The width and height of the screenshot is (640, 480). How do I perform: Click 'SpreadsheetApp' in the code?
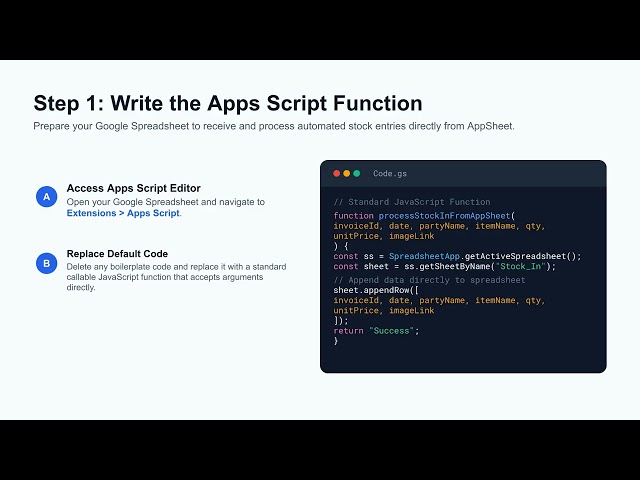[424, 256]
